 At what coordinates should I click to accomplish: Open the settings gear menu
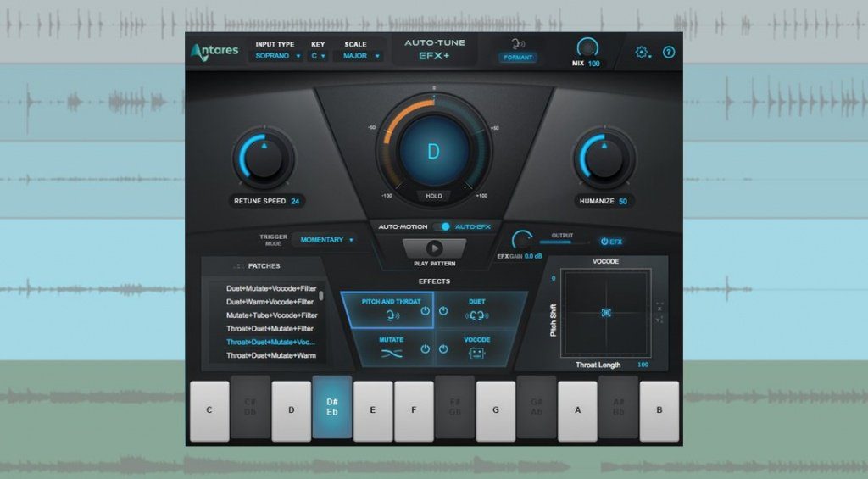coord(643,53)
